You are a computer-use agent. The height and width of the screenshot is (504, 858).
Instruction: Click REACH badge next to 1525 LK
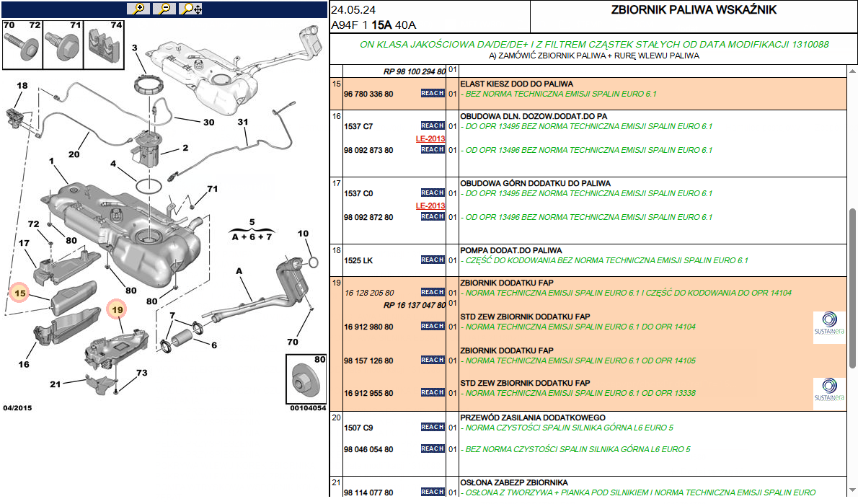click(433, 260)
